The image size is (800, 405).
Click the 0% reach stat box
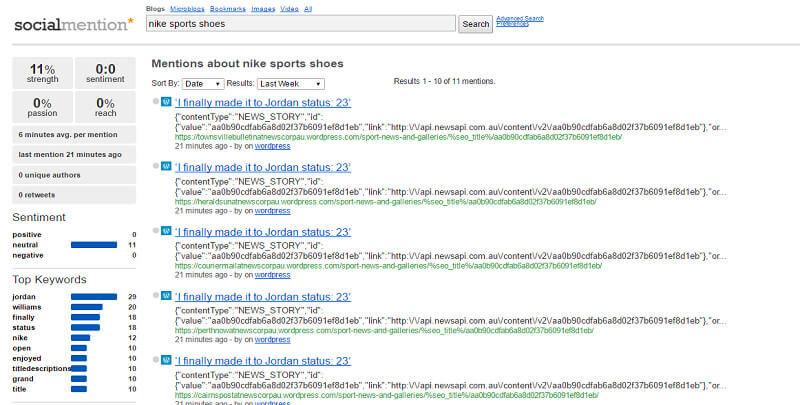[105, 107]
